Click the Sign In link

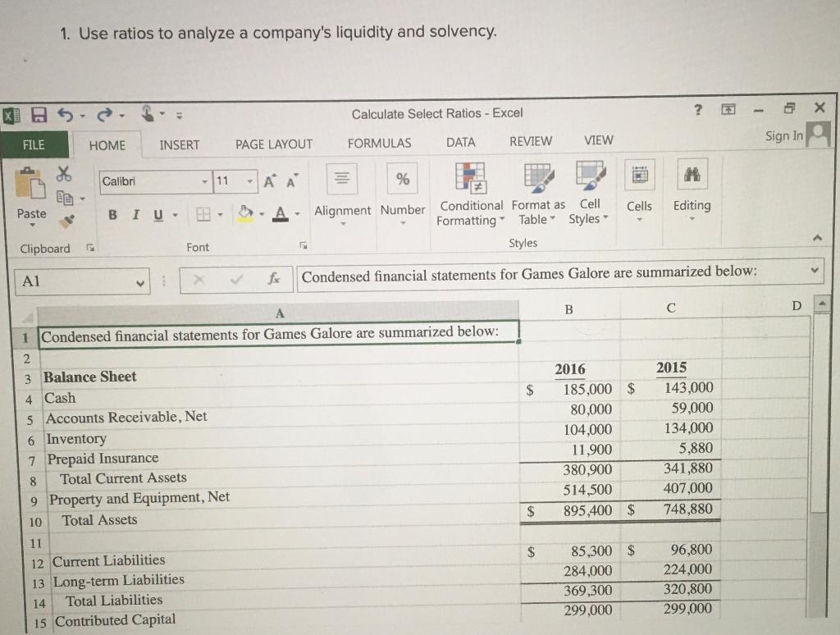783,136
